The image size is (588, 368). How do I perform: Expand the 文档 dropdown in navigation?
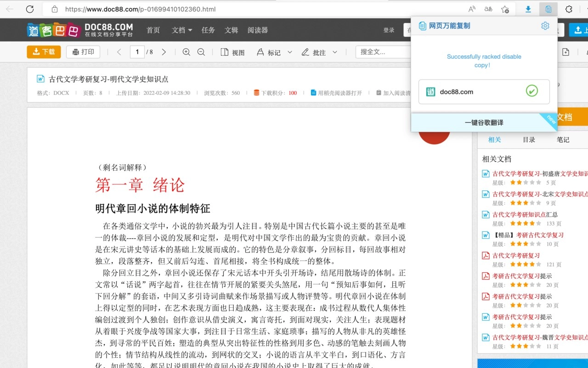182,30
